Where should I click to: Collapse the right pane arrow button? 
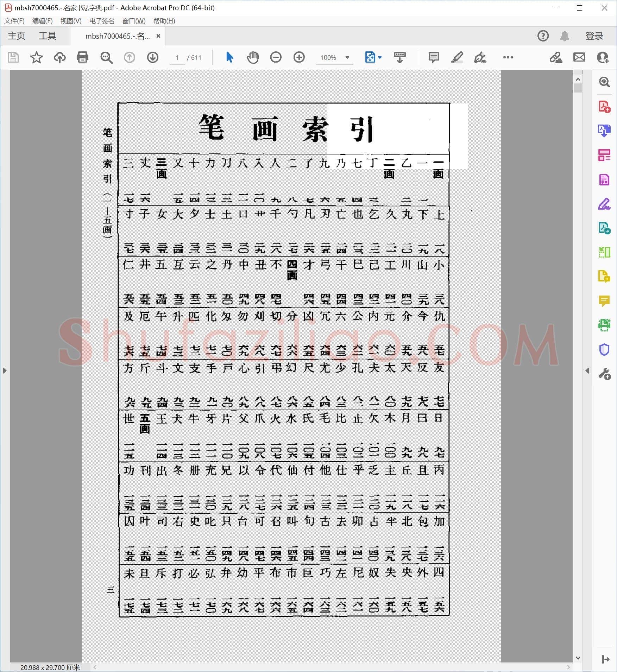pyautogui.click(x=605, y=659)
